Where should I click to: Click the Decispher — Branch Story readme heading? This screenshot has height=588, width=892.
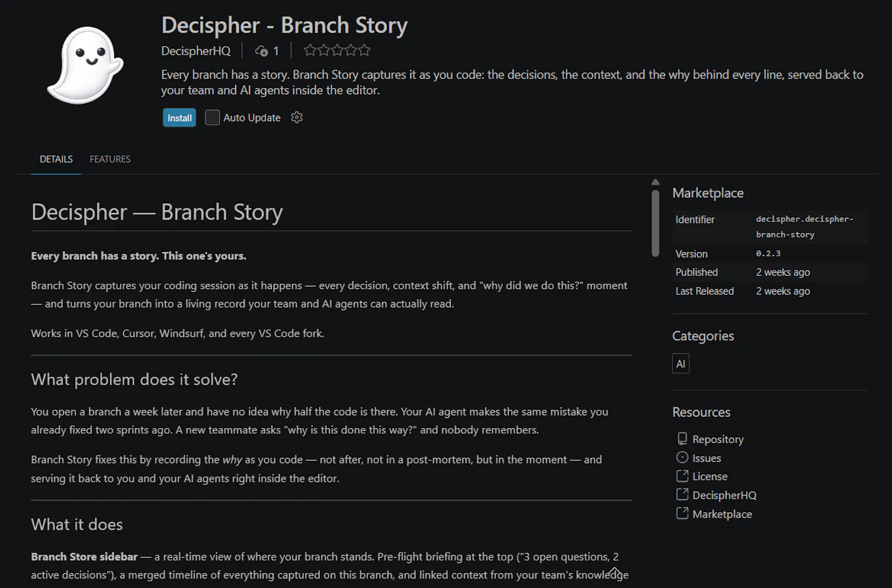click(157, 212)
